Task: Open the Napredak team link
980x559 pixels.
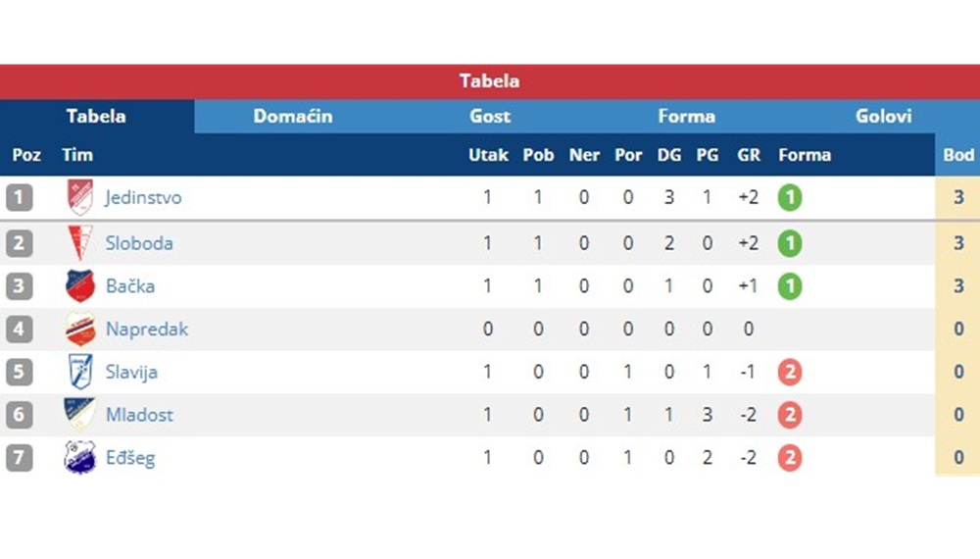Action: point(146,330)
